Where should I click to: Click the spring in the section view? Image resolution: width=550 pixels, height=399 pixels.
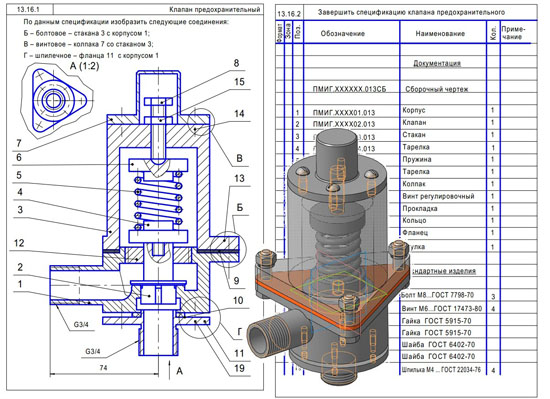[x=159, y=201]
